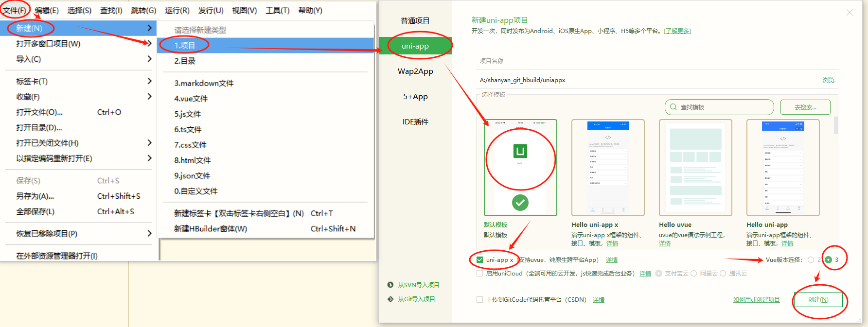This screenshot has height=327, width=868.
Task: Expand 标签卡(T) submenu arrow
Action: [149, 81]
